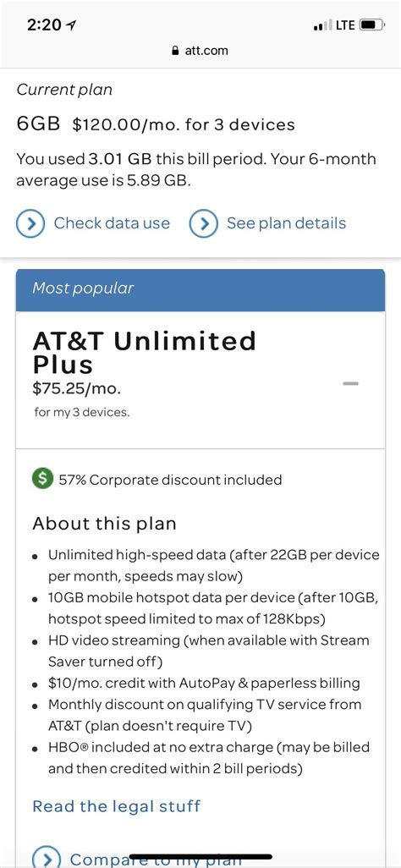Tap the lock icon beside att.com
This screenshot has height=868, width=401.
(176, 51)
